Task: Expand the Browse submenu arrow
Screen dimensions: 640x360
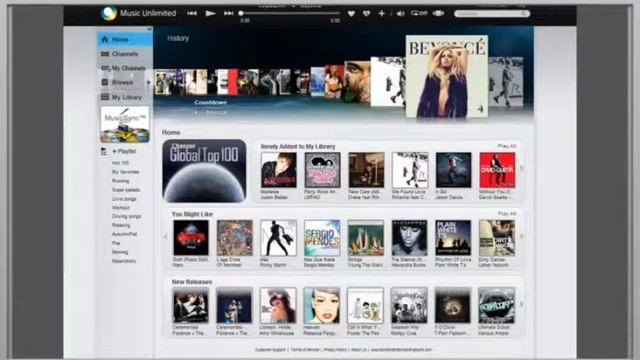Action: pos(149,82)
